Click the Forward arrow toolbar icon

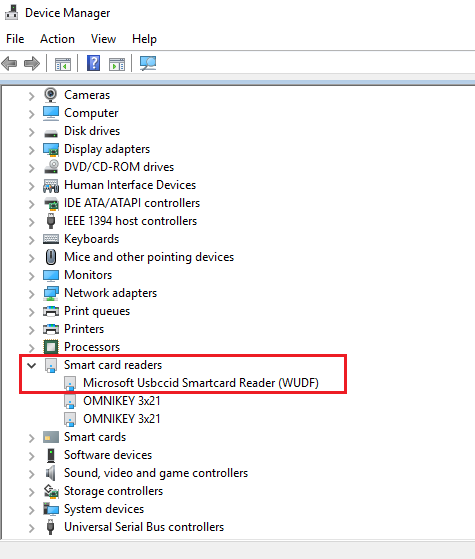(x=32, y=64)
